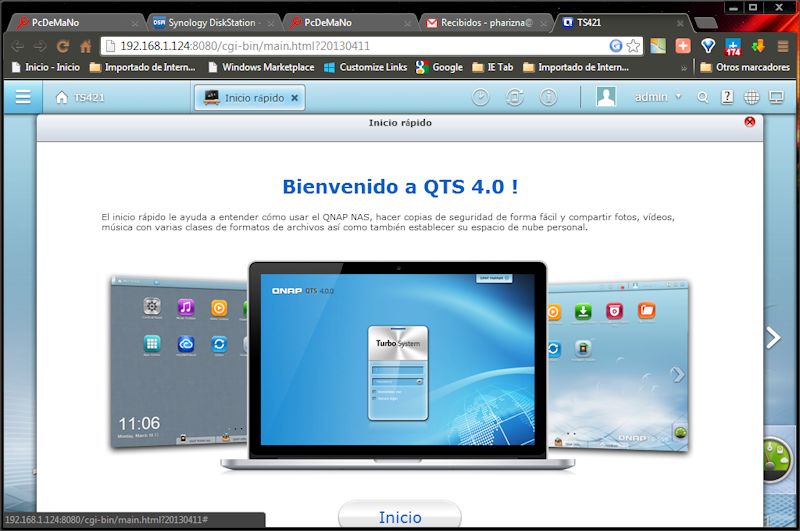Open the resource monitor dashboard gauge
Image resolution: width=800 pixels, height=531 pixels.
point(777,459)
